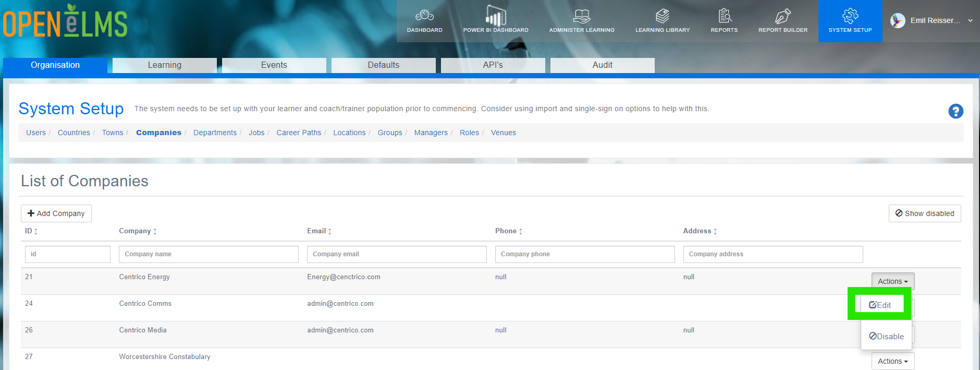Click the Show disabled button
Image resolution: width=980 pixels, height=370 pixels.
click(x=925, y=213)
